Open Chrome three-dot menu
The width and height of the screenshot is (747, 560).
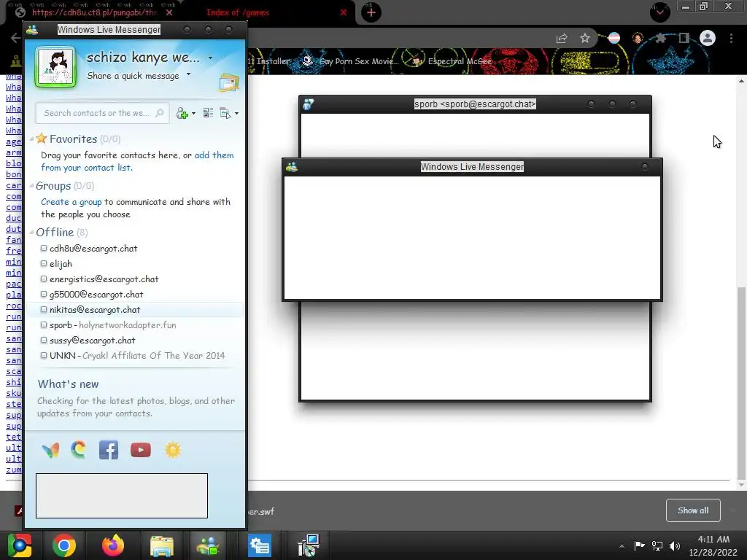731,38
